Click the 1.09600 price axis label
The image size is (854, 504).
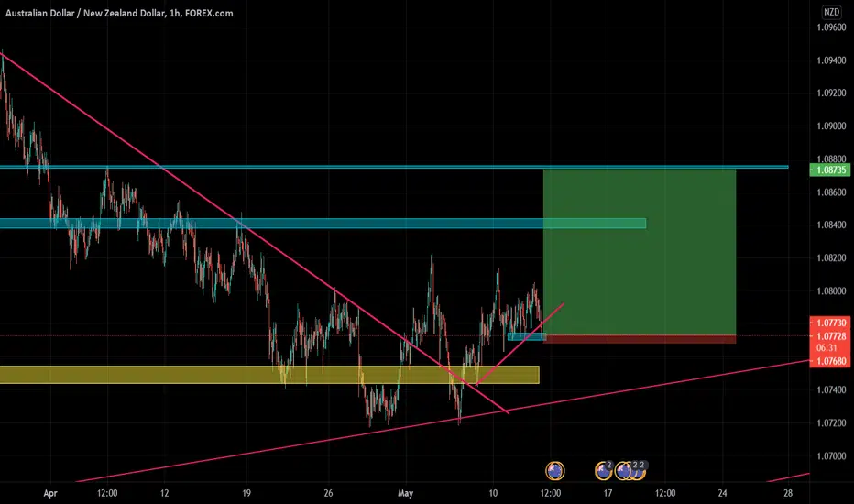point(831,27)
